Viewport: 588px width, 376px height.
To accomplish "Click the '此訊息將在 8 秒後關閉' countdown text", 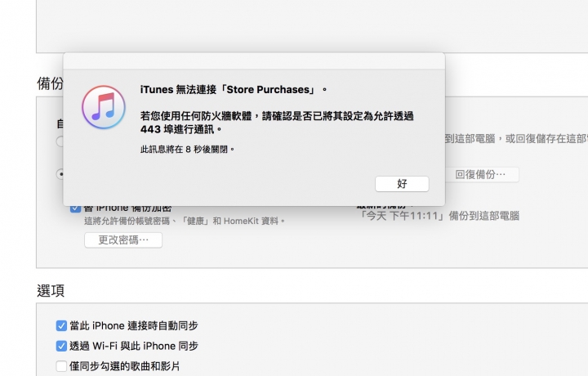I will pyautogui.click(x=188, y=150).
